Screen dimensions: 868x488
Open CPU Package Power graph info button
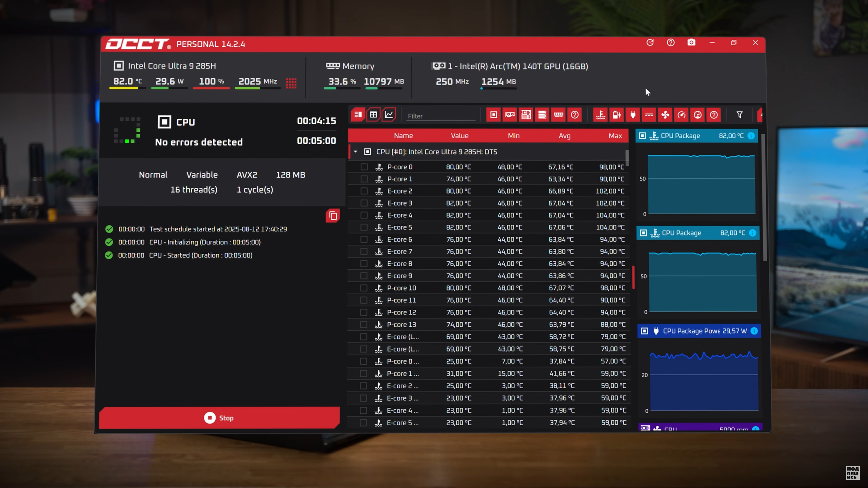[754, 331]
